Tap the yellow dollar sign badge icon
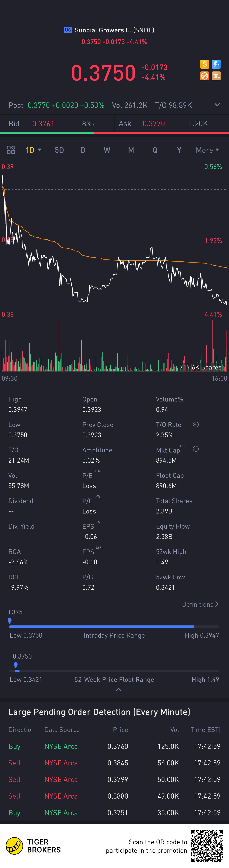This screenshot has width=229, height=868. 204,64
